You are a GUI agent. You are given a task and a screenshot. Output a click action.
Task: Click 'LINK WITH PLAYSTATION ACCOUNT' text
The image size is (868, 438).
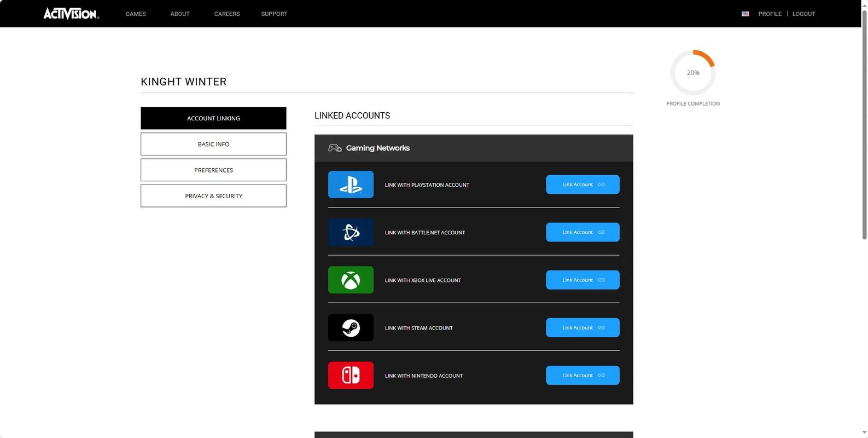click(427, 185)
